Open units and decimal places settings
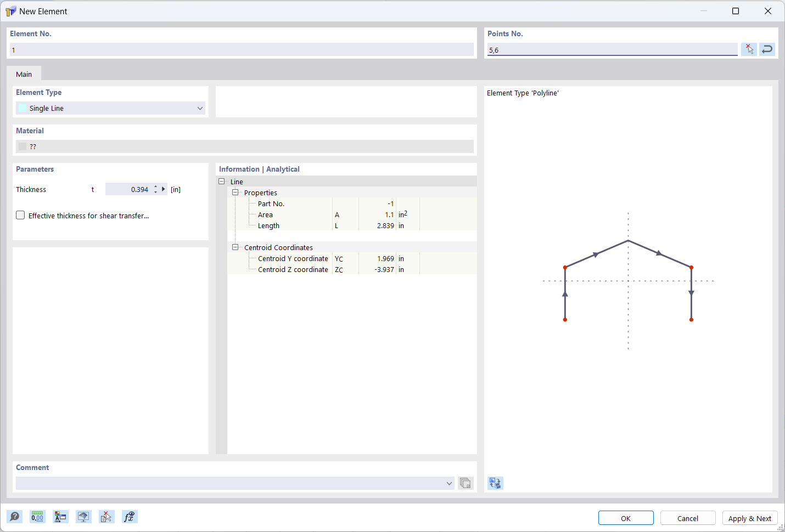 coord(37,517)
